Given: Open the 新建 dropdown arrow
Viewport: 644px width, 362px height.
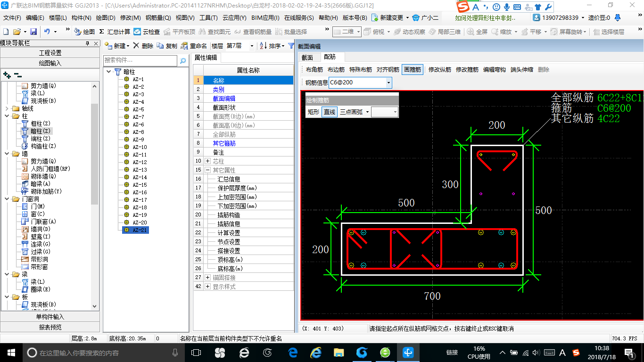Looking at the screenshot, I should click(x=128, y=46).
